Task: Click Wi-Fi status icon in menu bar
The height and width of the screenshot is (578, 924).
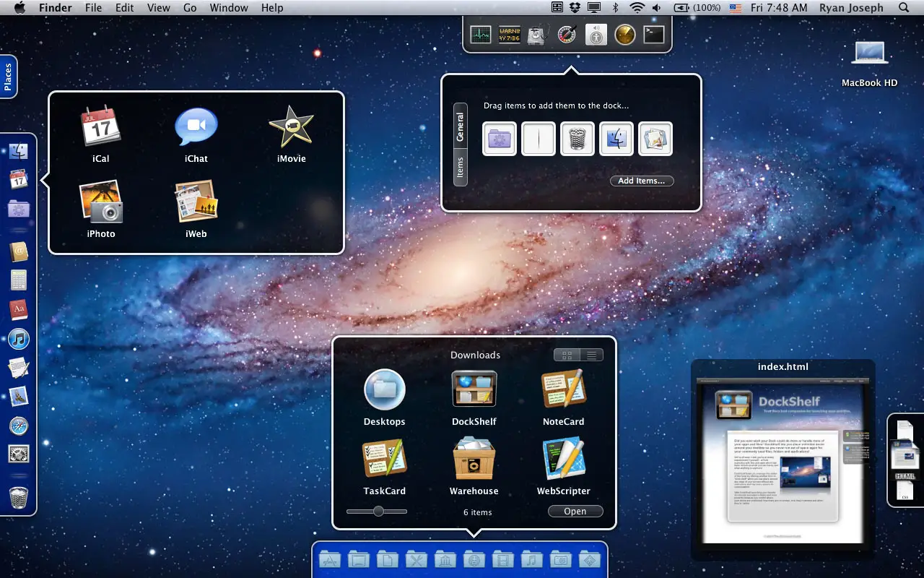Action: click(x=637, y=7)
